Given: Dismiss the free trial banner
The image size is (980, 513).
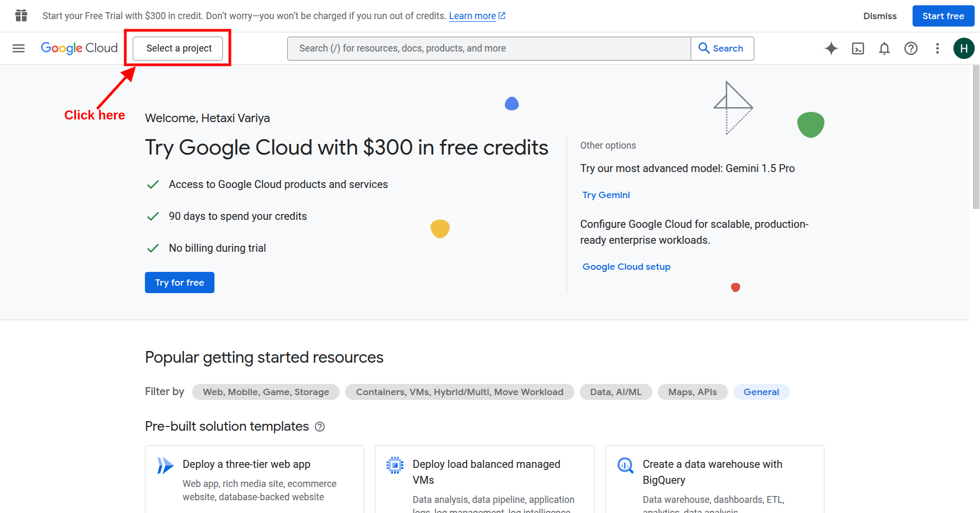Looking at the screenshot, I should click(880, 16).
